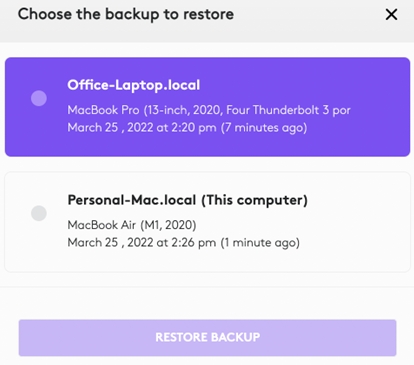The width and height of the screenshot is (414, 365).
Task: Click the truncated "Four Thunderbolt 3 por" text
Action: coord(288,110)
